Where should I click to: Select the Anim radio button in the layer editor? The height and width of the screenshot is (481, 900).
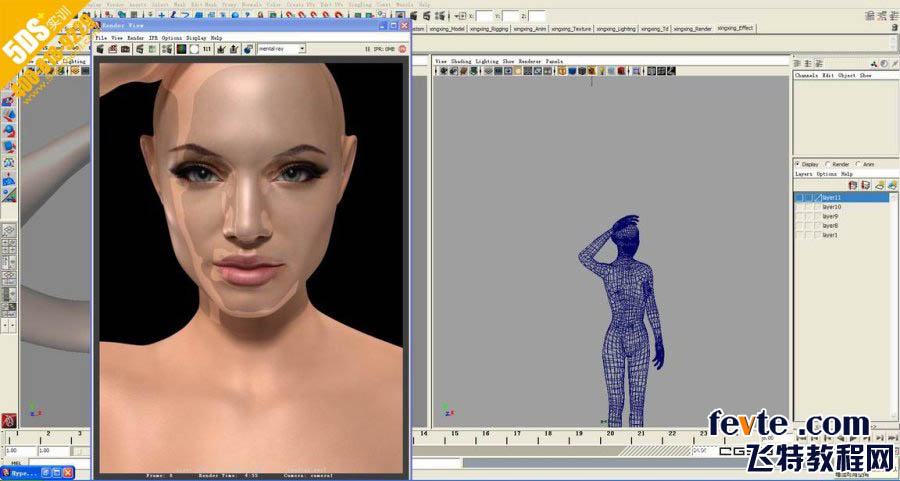857,164
